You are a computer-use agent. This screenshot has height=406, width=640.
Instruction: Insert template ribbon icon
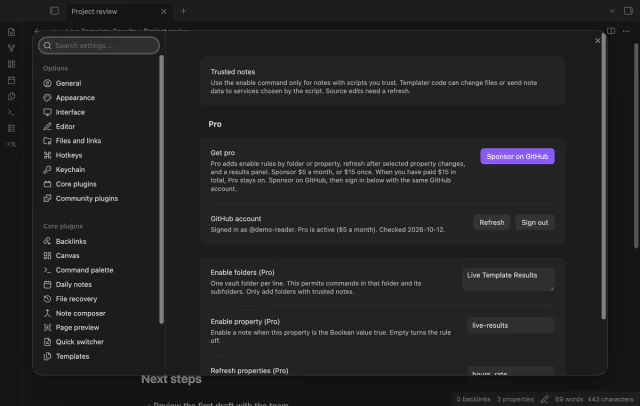[x=11, y=96]
